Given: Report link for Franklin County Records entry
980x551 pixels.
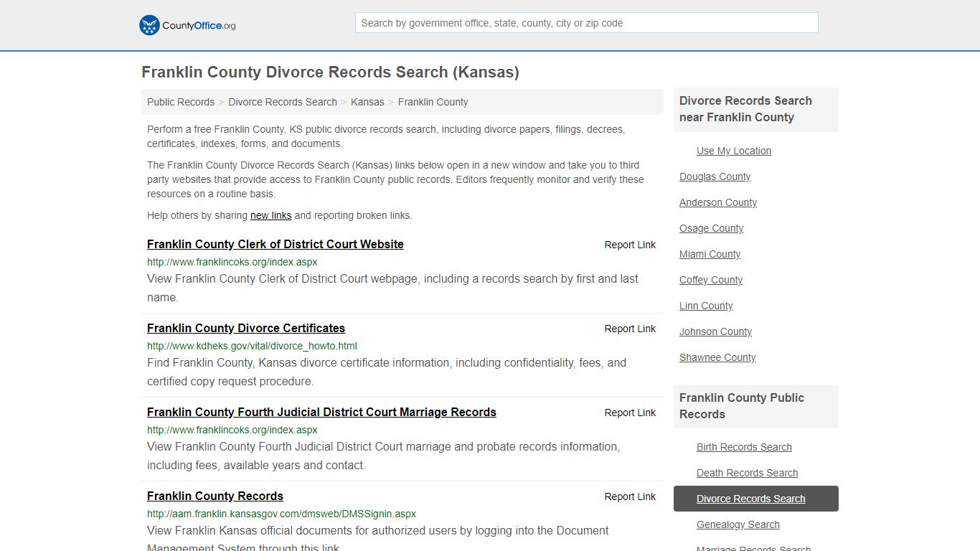Looking at the screenshot, I should click(630, 496).
